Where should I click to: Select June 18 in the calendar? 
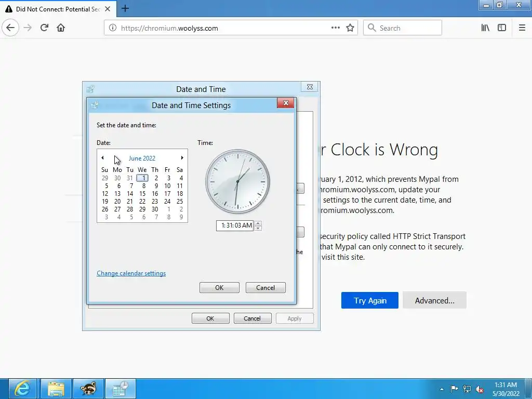[x=180, y=193]
